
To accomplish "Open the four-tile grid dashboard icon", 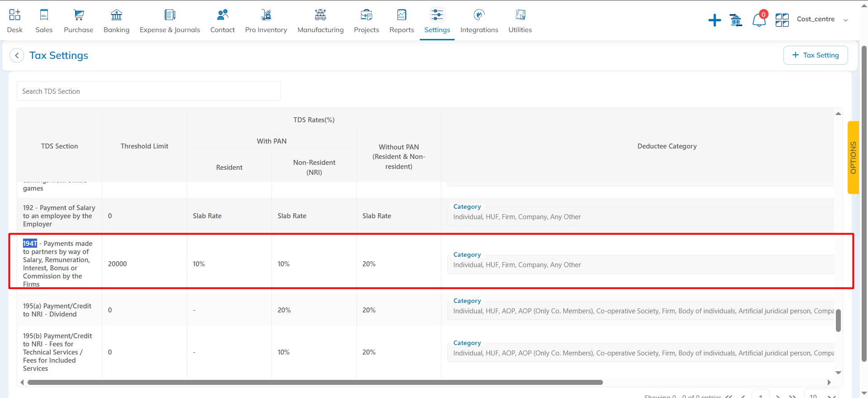I will pos(782,20).
